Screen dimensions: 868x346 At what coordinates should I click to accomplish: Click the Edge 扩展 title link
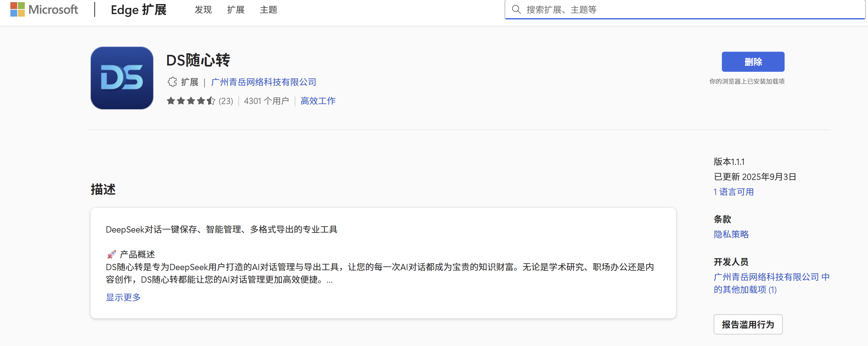[139, 10]
